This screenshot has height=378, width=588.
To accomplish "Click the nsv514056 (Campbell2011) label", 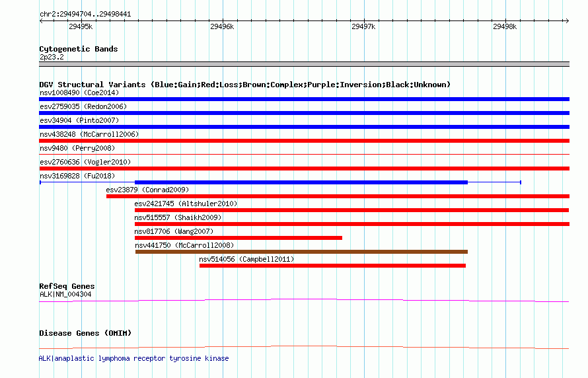I will point(246,259).
